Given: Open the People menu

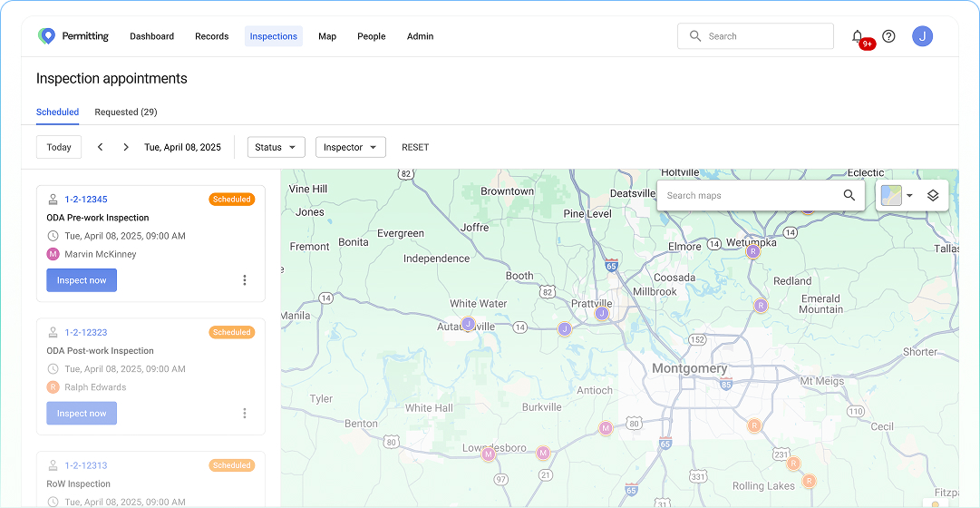Looking at the screenshot, I should coord(372,36).
